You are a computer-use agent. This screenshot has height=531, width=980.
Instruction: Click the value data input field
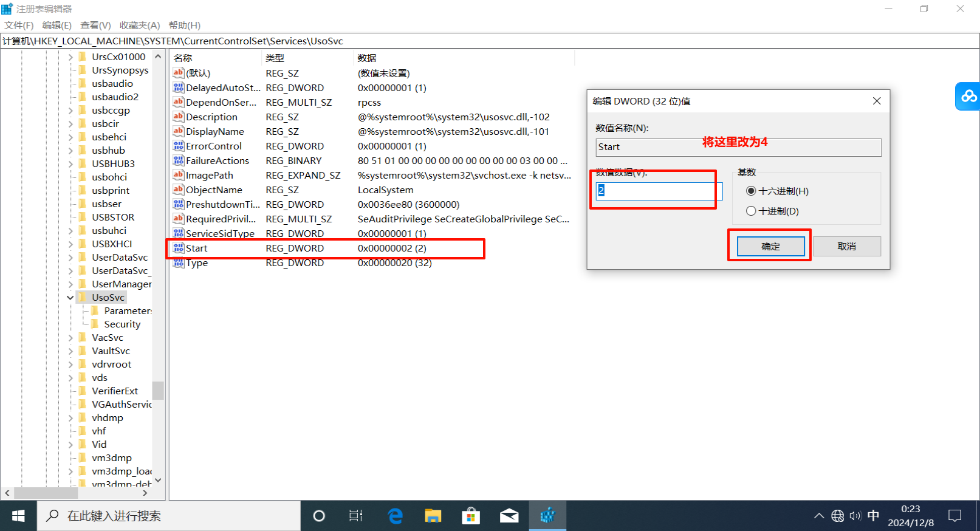[x=658, y=191]
